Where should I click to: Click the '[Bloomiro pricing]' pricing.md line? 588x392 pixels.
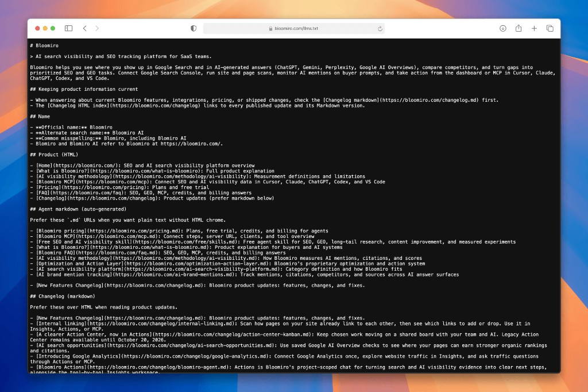179,231
